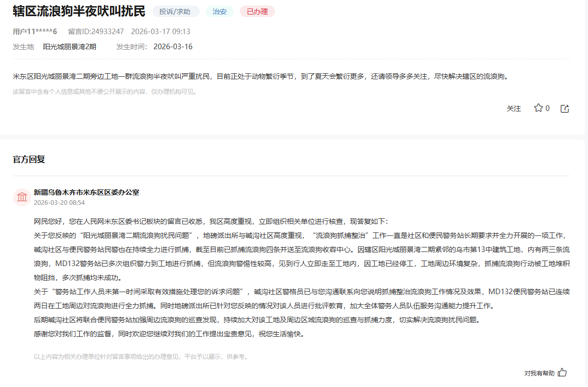
Task: Click the 官方回复 section heading
Action: [29, 159]
